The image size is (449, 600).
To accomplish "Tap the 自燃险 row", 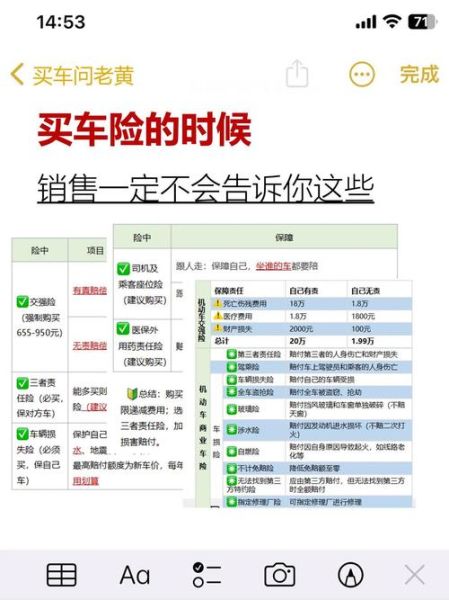I will pos(318,451).
